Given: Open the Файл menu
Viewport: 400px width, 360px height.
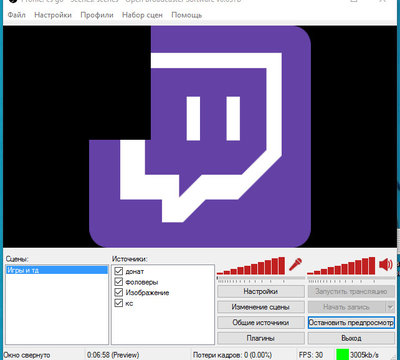Looking at the screenshot, I should (x=17, y=15).
